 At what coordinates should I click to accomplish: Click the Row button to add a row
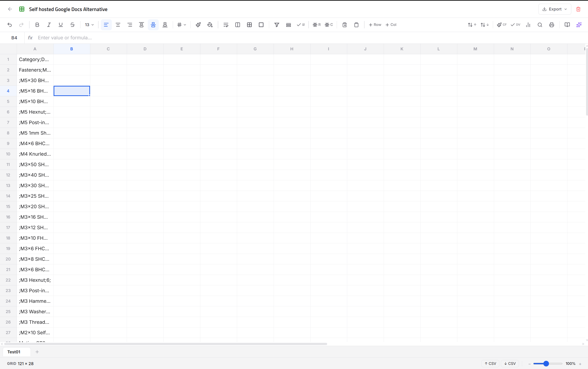pos(375,25)
